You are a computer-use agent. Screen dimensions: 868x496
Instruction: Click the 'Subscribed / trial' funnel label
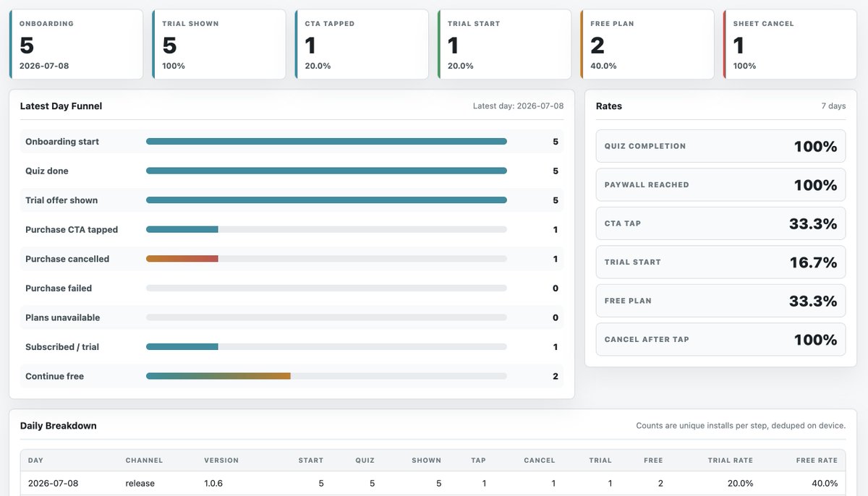coord(62,347)
